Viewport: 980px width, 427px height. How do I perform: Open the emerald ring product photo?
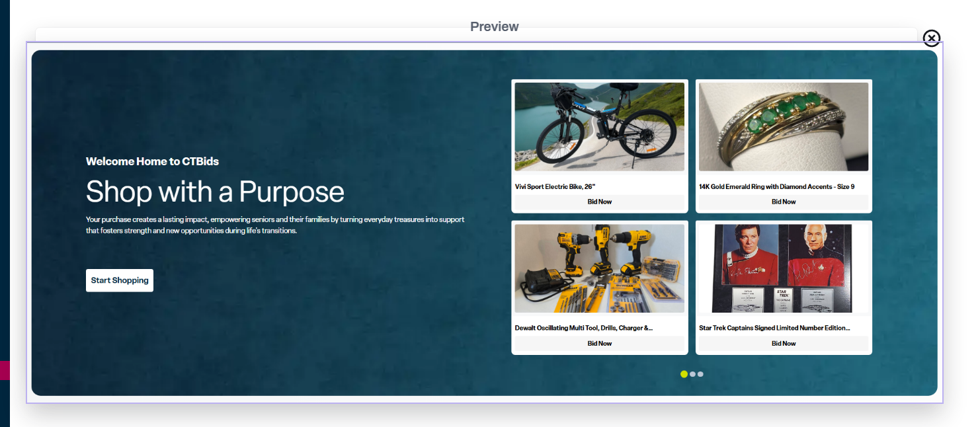(x=783, y=127)
